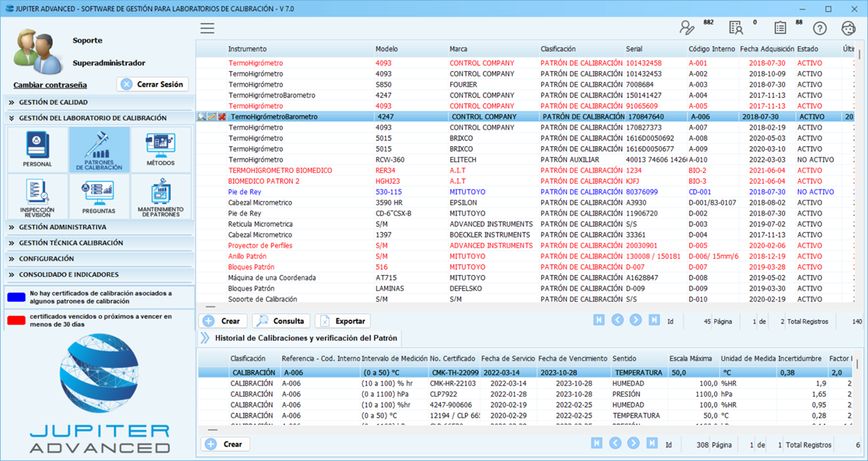Click the support agent headset icon
This screenshot has width=868, height=461.
(848, 28)
